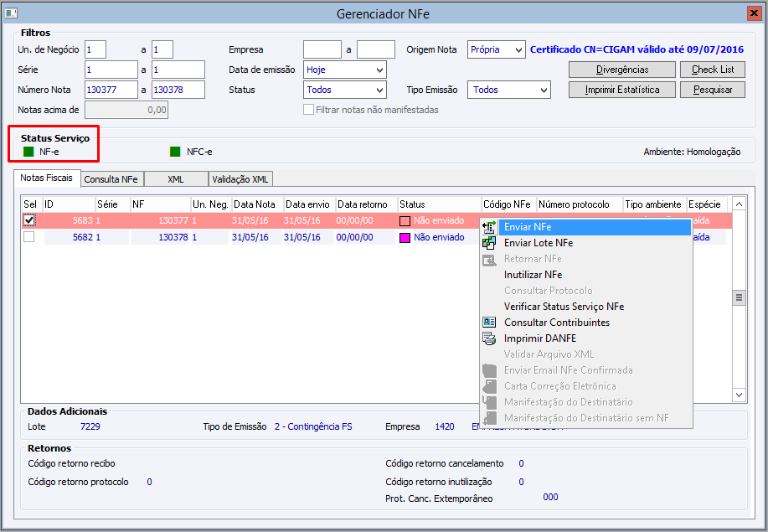The width and height of the screenshot is (768, 532).
Task: Switch to the Consulta NFe tab
Action: (x=111, y=179)
